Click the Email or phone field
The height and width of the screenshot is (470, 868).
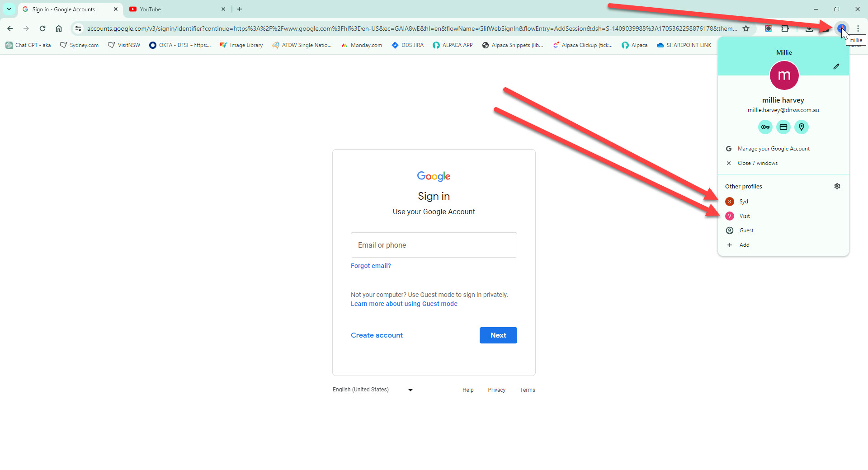[434, 245]
